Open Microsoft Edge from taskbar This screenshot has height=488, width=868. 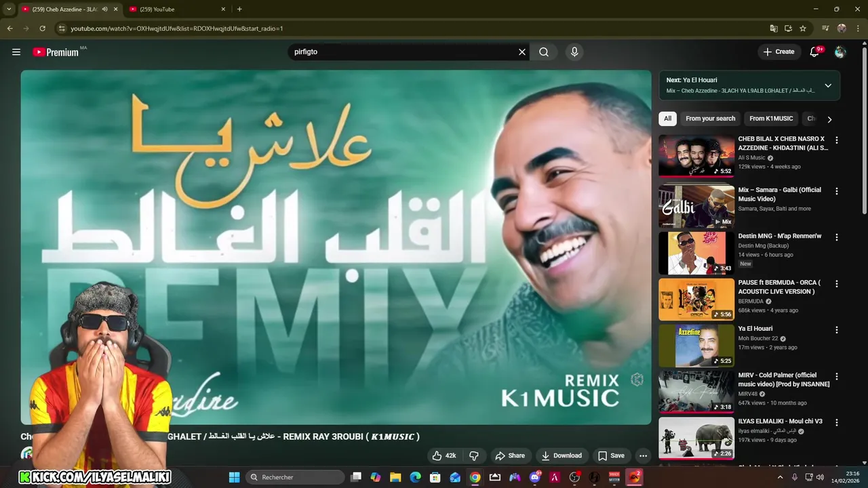point(415,477)
